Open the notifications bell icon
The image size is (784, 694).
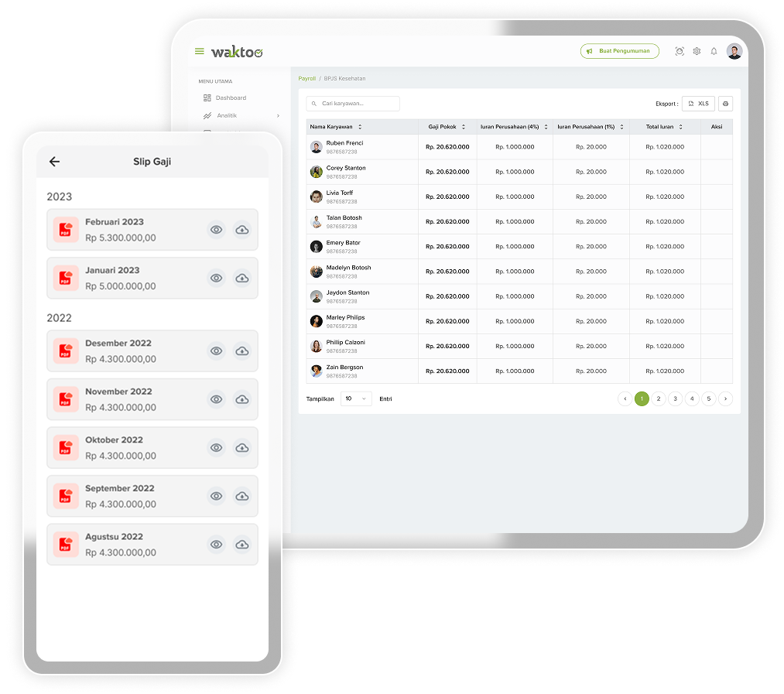click(714, 52)
